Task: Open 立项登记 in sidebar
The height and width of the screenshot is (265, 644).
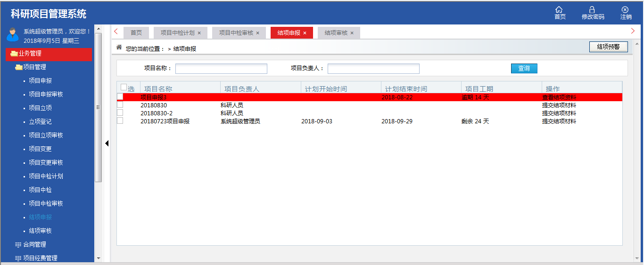Action: tap(41, 122)
